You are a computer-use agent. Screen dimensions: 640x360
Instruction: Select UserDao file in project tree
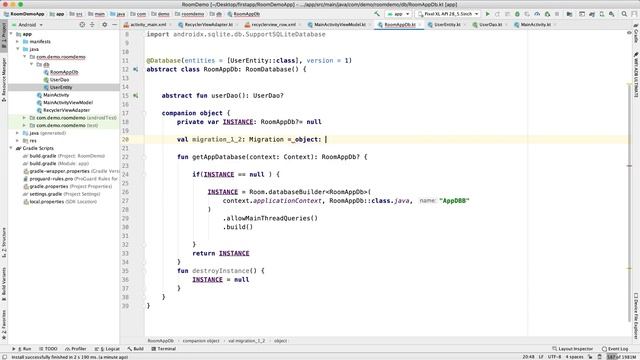59,80
